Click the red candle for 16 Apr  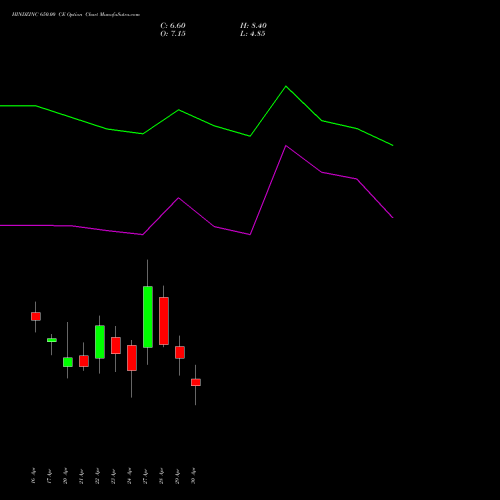tap(36, 316)
